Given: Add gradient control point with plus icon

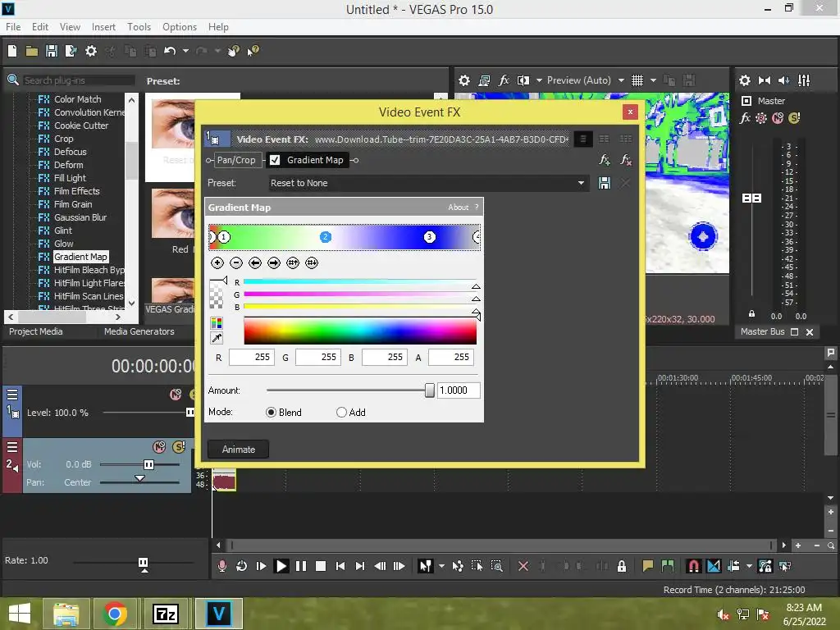Looking at the screenshot, I should coord(217,262).
